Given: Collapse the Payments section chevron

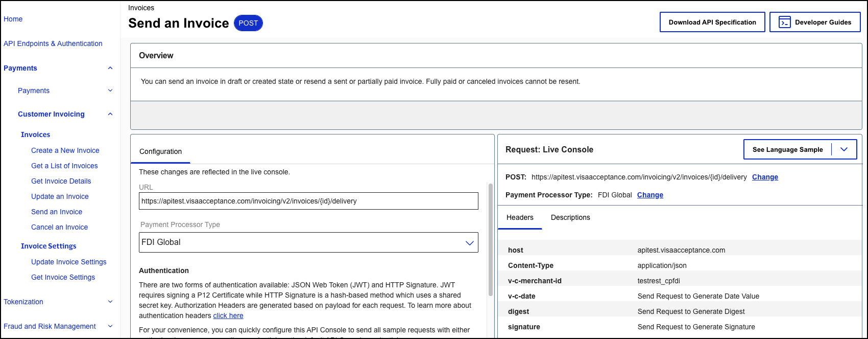Looking at the screenshot, I should pyautogui.click(x=110, y=68).
